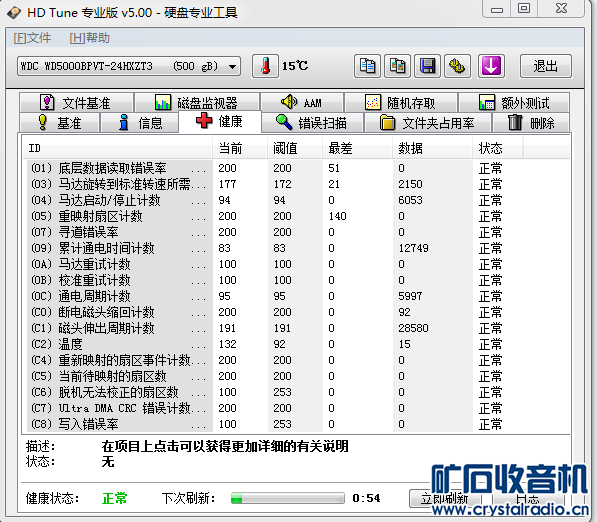597x522 pixels.
Task: Switch to the AAM tab
Action: 302,103
